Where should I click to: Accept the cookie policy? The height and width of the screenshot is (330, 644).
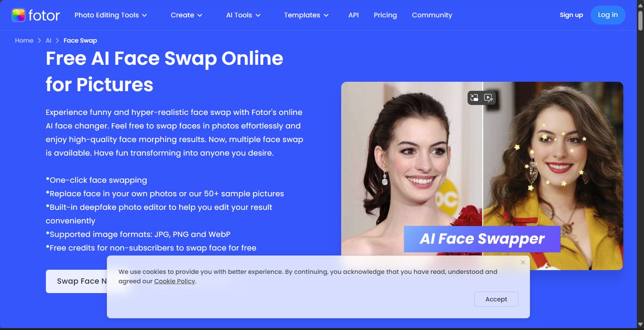496,299
